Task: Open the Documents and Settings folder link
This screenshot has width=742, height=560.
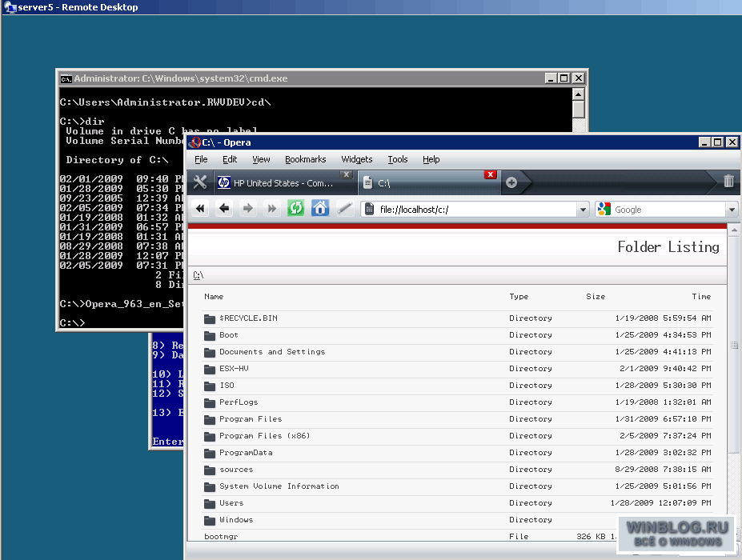Action: pos(272,352)
